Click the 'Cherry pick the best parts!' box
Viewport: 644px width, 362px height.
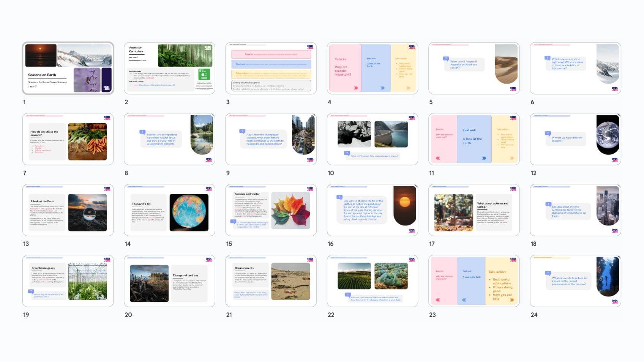click(x=271, y=85)
